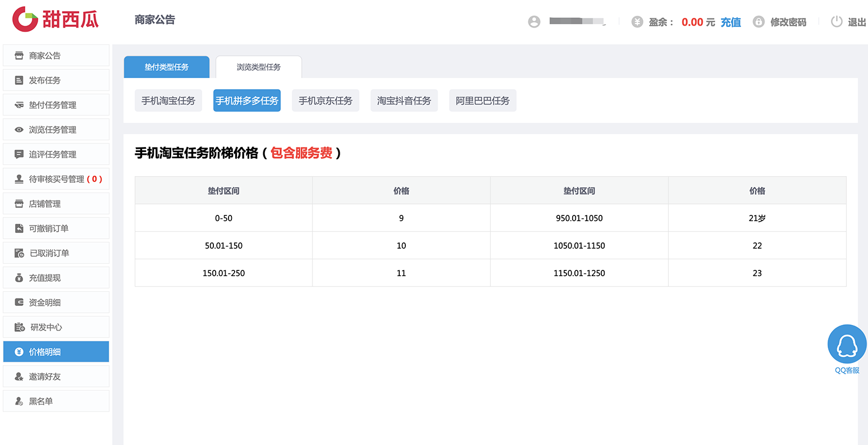The image size is (868, 445).
Task: Click table cell 50.01-150
Action: coord(223,245)
